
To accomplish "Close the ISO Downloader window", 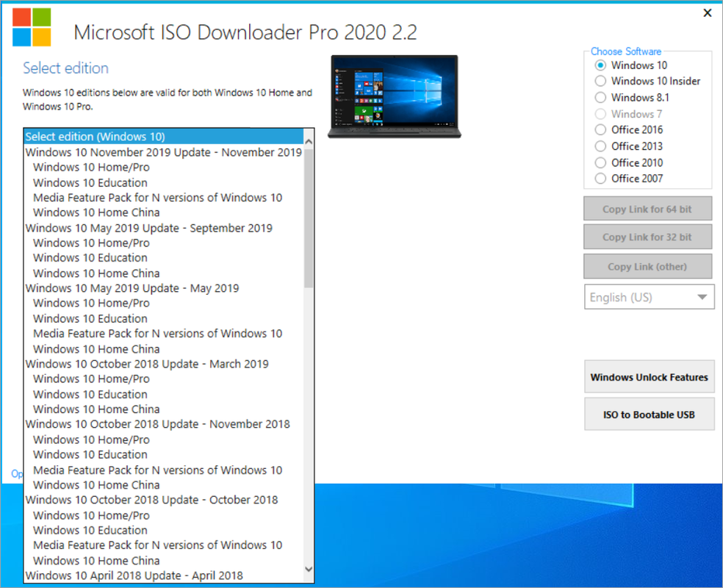I will 708,13.
